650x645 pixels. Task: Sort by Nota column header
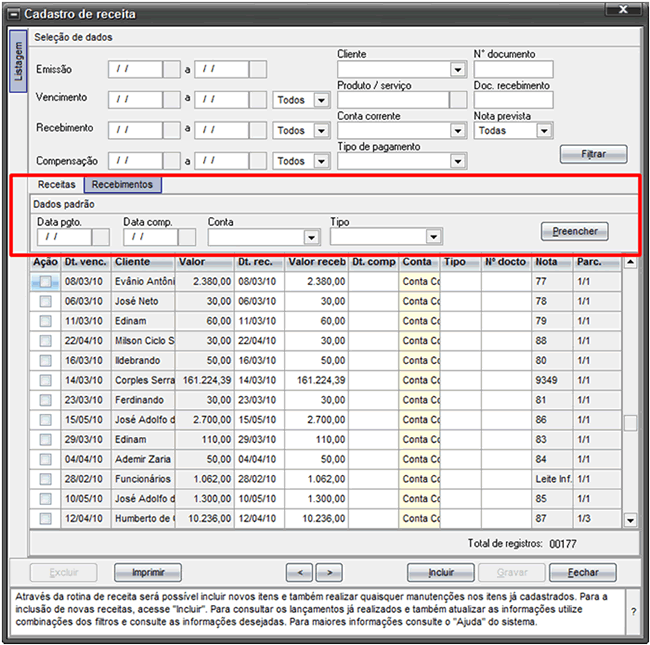click(553, 262)
